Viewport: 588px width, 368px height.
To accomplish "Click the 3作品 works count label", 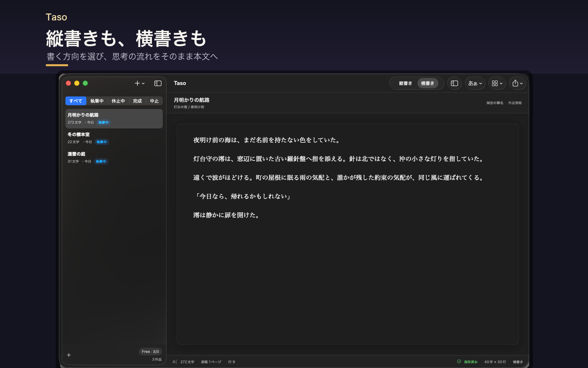I will pyautogui.click(x=157, y=359).
